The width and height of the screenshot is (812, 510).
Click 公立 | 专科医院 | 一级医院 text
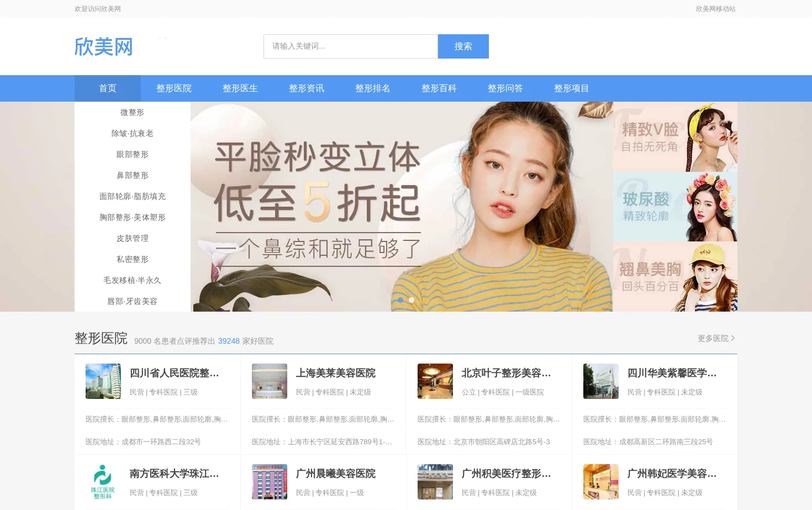503,392
